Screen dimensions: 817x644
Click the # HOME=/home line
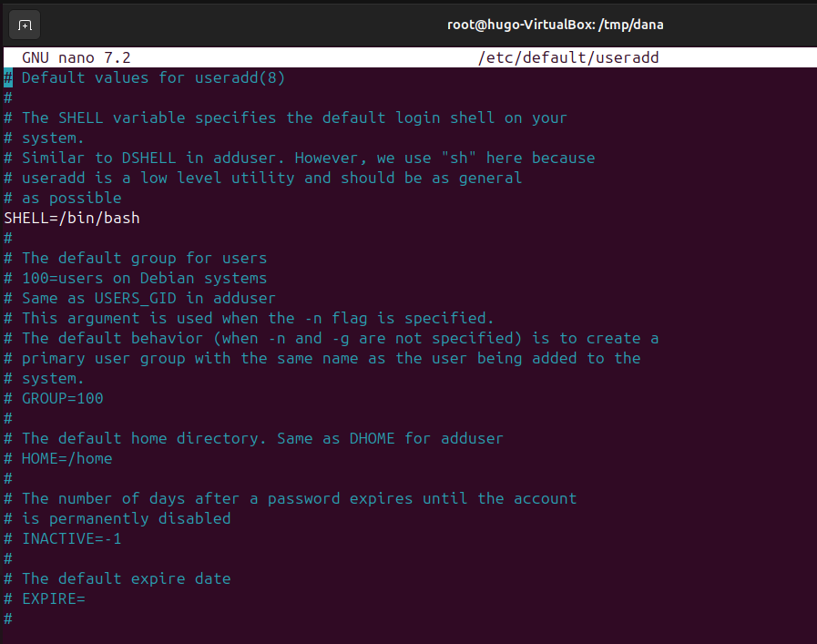pos(66,458)
